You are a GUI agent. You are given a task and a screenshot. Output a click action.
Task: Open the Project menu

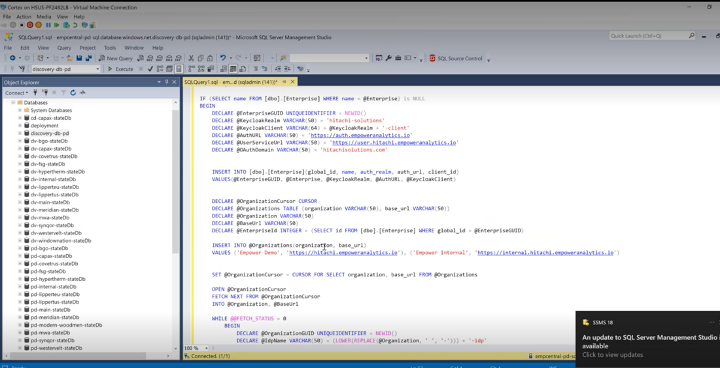(x=87, y=48)
